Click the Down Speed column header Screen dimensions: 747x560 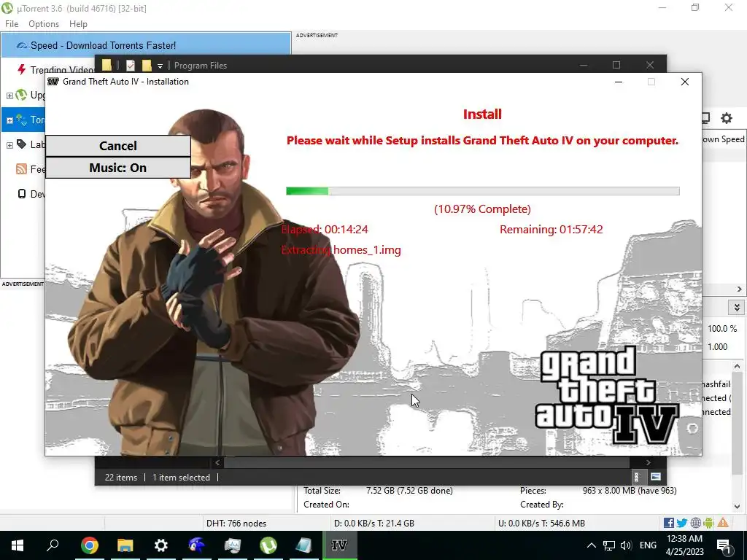tap(723, 139)
